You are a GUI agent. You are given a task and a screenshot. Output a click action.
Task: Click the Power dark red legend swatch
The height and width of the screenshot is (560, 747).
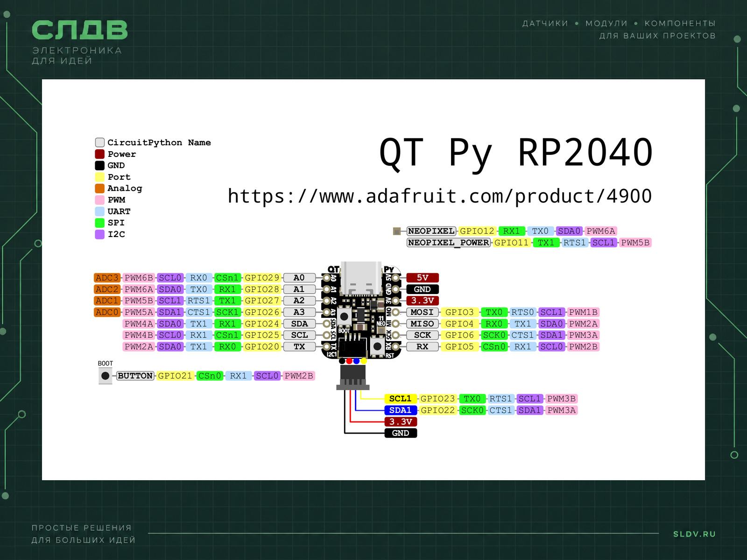pyautogui.click(x=99, y=154)
